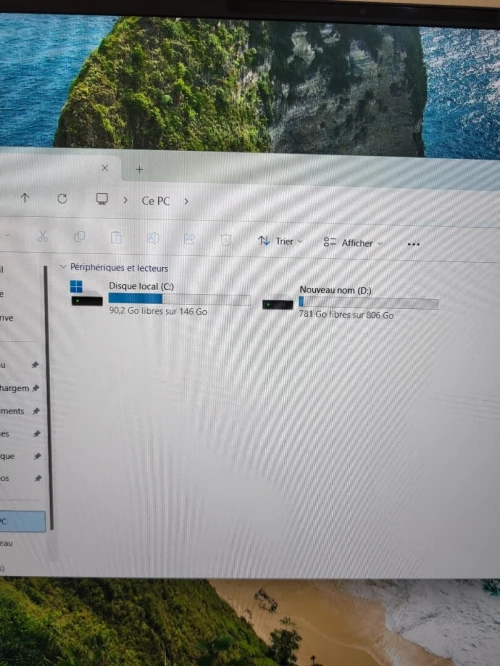Click the pin icon next to ments in the sidebar

pos(36,411)
